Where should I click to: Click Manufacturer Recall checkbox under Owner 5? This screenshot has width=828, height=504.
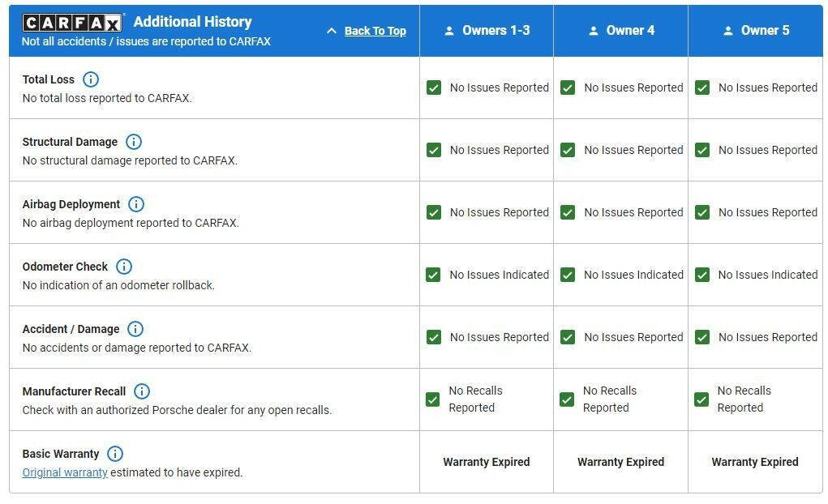coord(701,399)
